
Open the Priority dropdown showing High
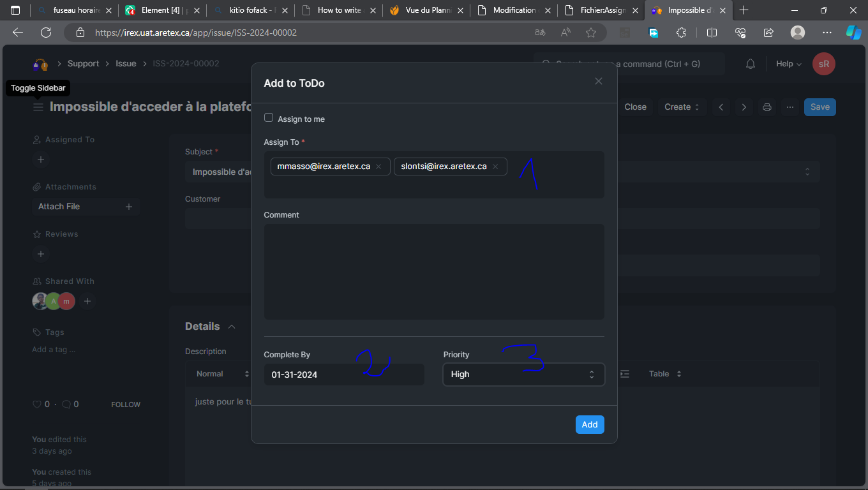tap(523, 375)
